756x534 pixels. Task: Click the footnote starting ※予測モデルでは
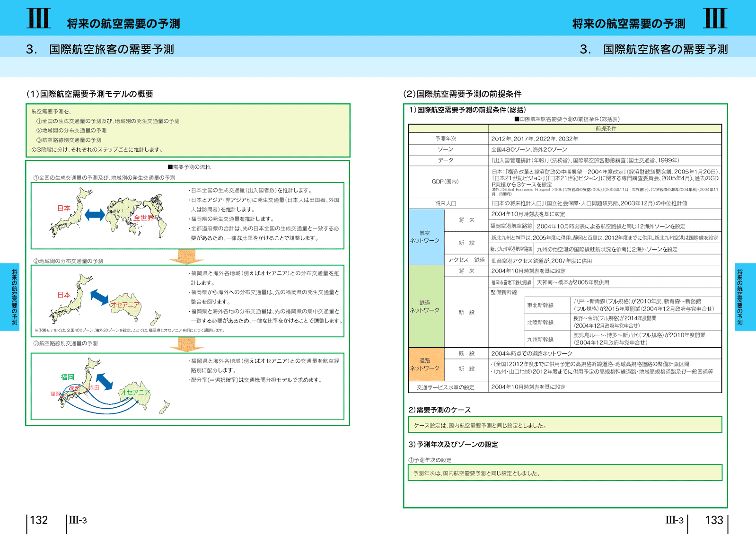click(130, 330)
